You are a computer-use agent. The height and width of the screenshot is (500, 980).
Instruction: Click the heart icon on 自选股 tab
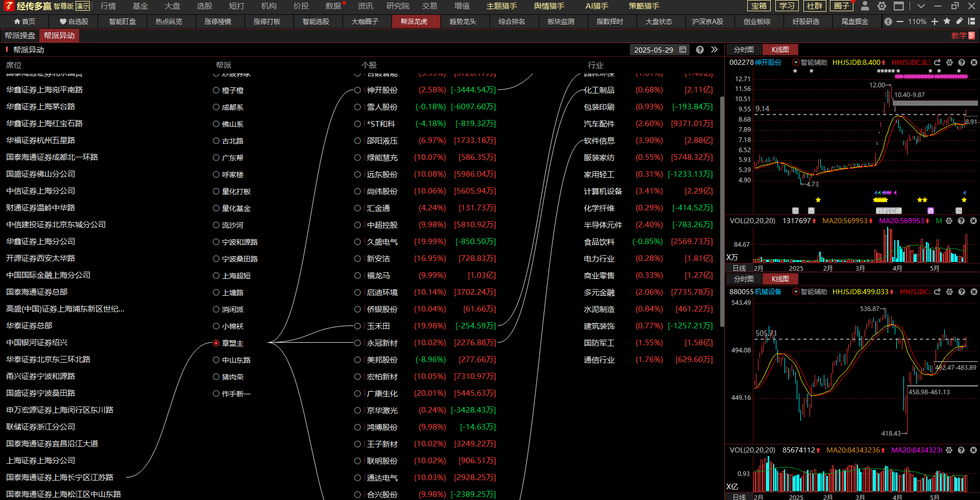[x=63, y=21]
